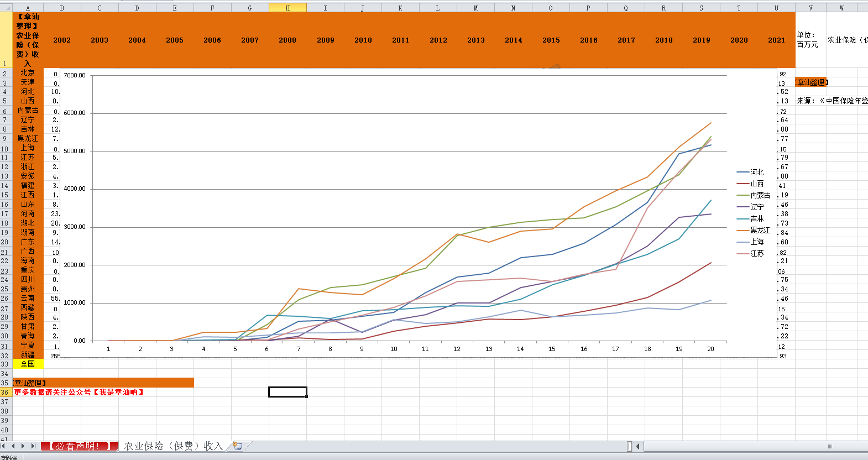Open the 农业保险（保费）收入 sheet tab
This screenshot has width=868, height=460.
click(x=174, y=446)
